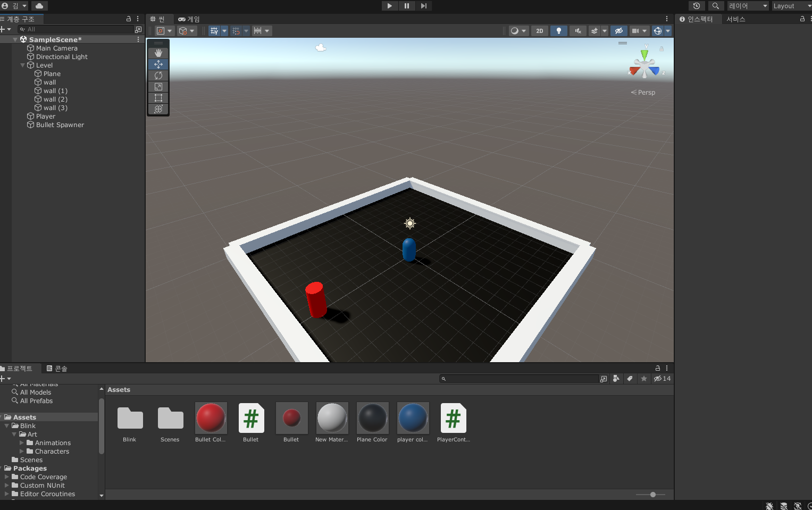Open the undo history icon

pos(697,6)
